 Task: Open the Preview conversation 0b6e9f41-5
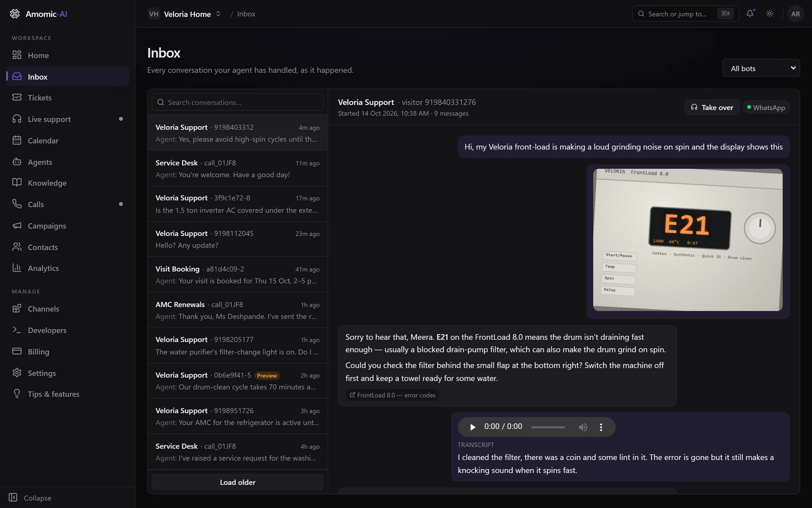[x=237, y=381]
